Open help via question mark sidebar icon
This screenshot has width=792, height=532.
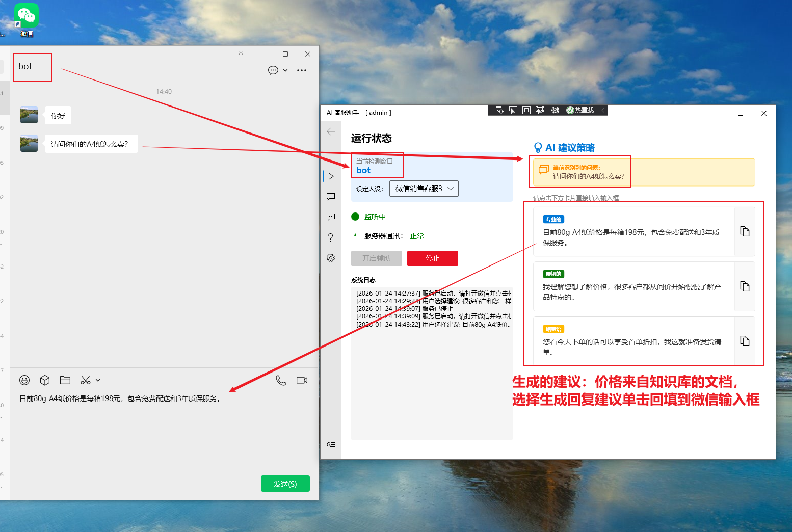coord(331,237)
